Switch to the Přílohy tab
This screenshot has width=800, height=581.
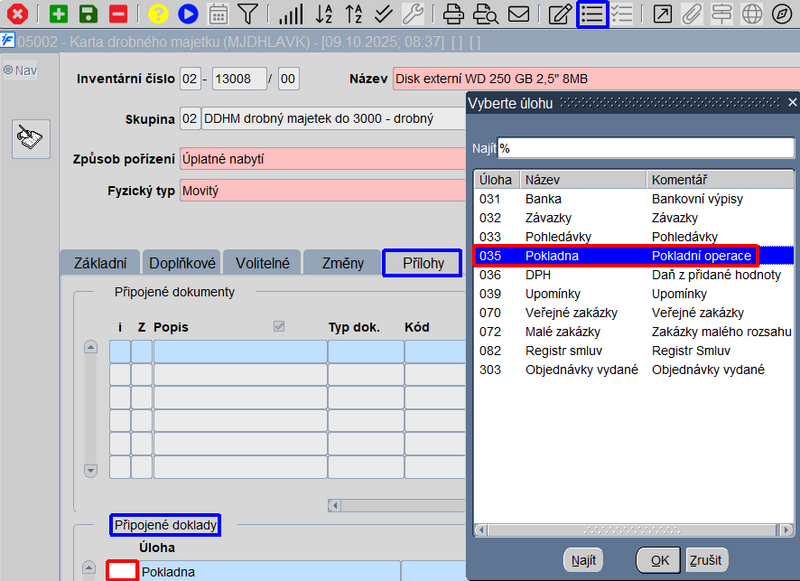(x=423, y=263)
